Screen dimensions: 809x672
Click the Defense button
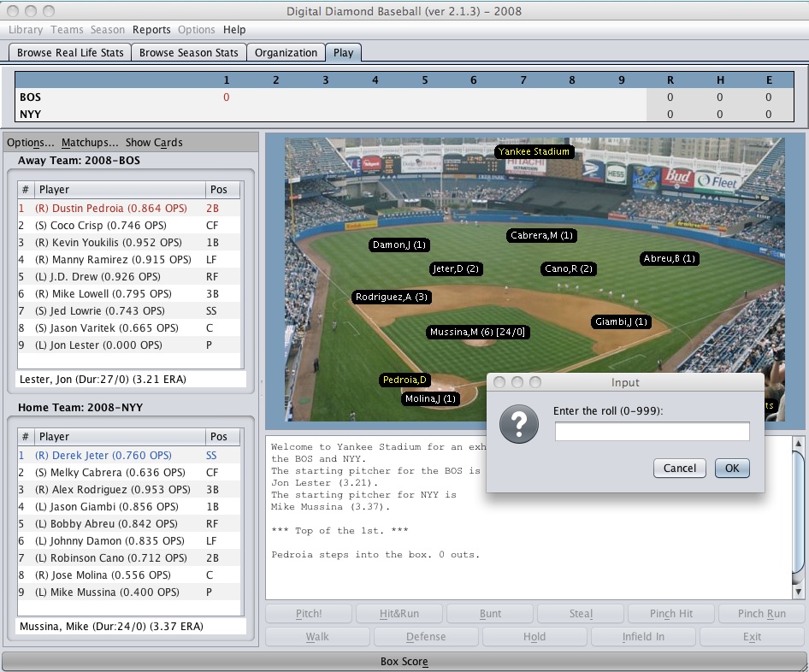(426, 637)
